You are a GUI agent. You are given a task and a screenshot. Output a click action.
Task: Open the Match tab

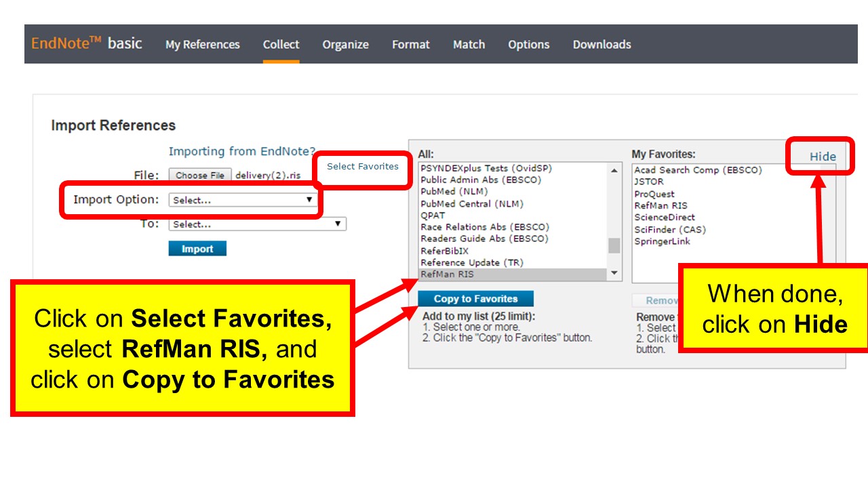(469, 45)
